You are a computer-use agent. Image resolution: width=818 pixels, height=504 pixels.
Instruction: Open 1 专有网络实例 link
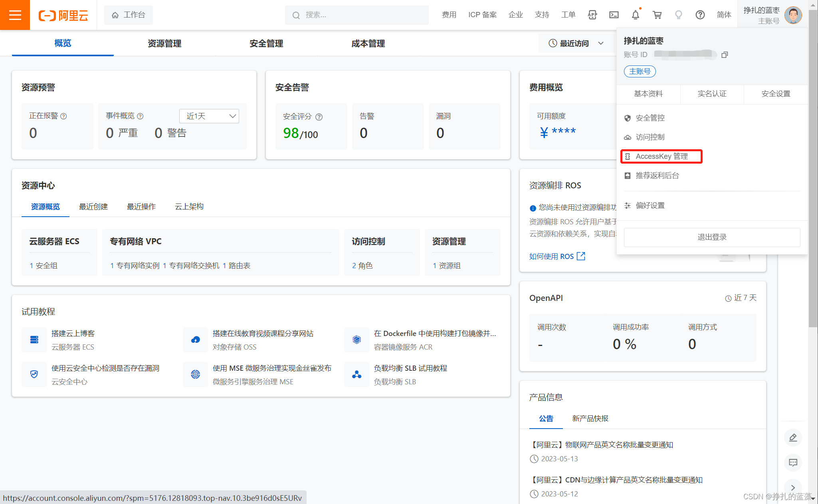click(x=135, y=266)
